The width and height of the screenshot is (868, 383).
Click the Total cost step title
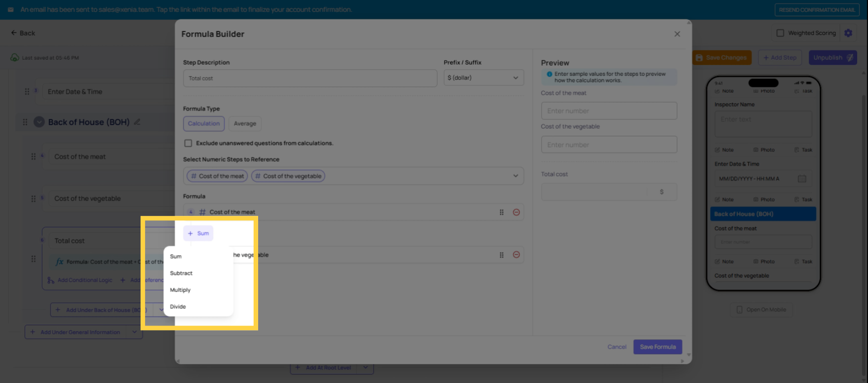[70, 241]
